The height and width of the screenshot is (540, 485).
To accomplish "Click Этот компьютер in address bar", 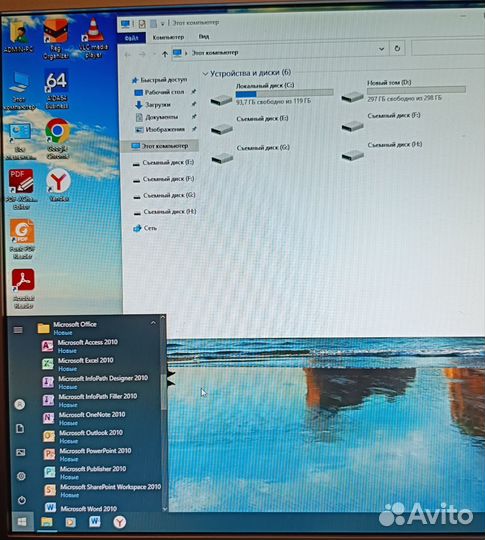I will coord(215,53).
